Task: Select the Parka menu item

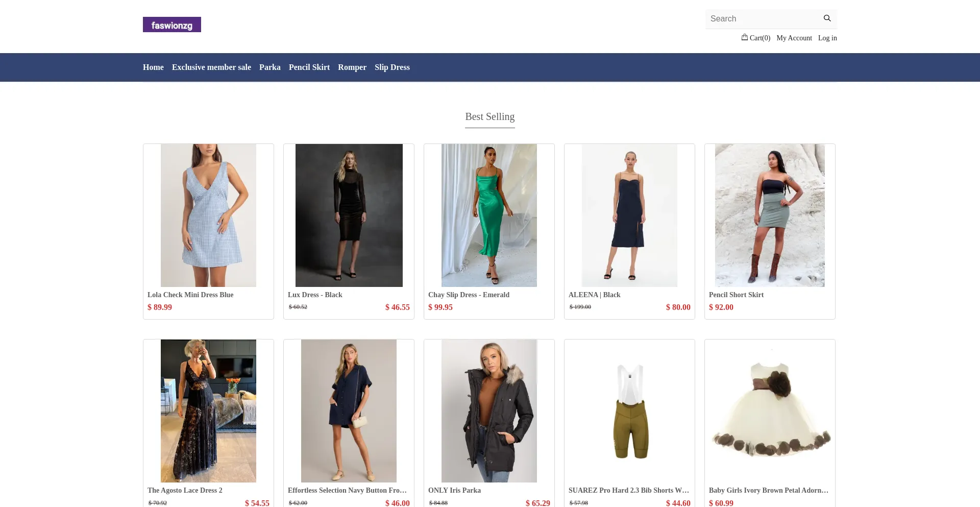Action: (269, 67)
